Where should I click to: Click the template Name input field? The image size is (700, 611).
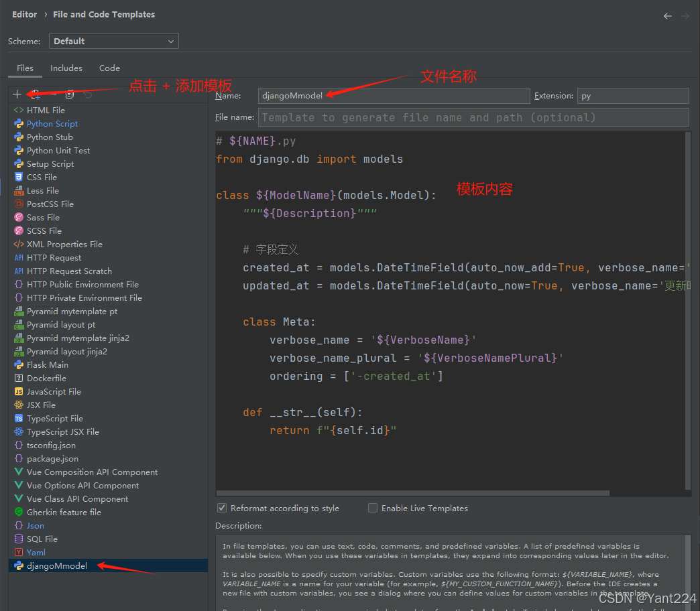[394, 95]
